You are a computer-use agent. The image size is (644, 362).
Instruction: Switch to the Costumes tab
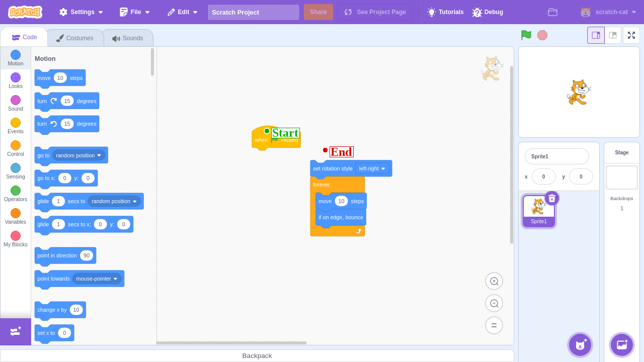(75, 38)
